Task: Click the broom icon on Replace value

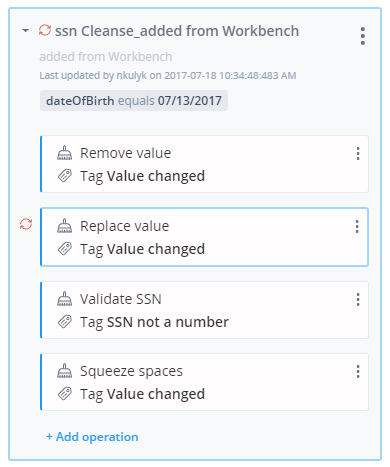Action: (64, 226)
